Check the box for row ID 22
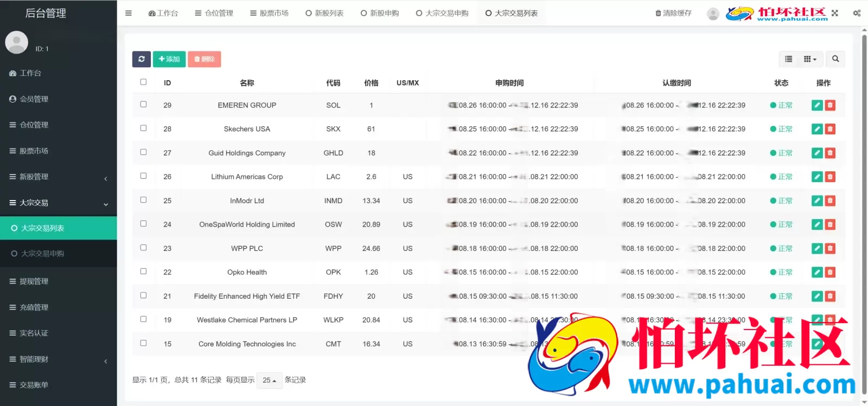Viewport: 868px width, 406px height. pos(143,271)
